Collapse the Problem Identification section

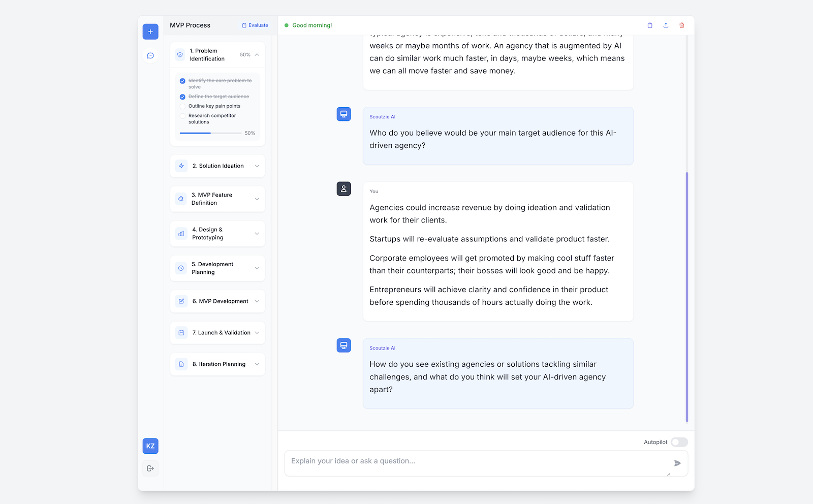(x=257, y=55)
